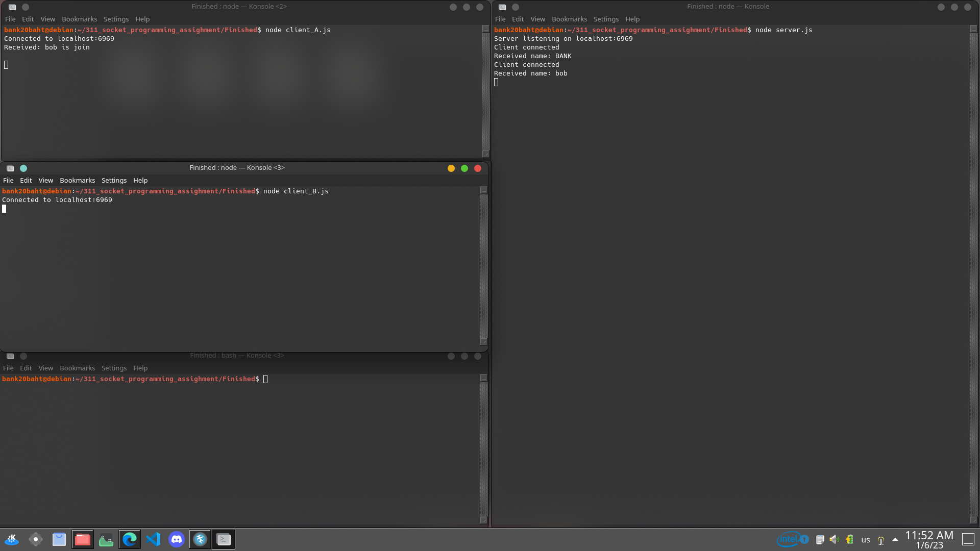Open Settings menu in Konsole <2> window
This screenshot has width=980, height=551.
(116, 19)
